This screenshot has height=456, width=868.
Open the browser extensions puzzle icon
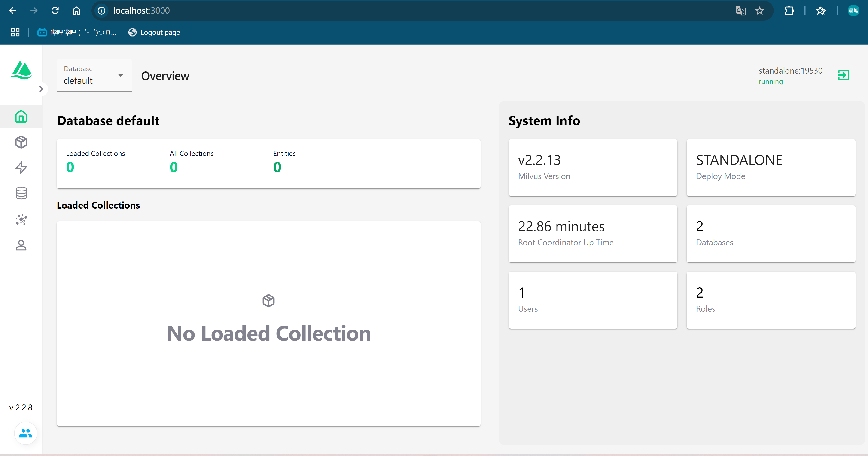(789, 11)
